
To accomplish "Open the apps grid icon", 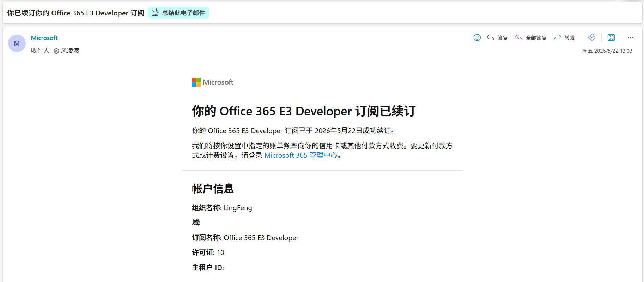I will [x=611, y=37].
